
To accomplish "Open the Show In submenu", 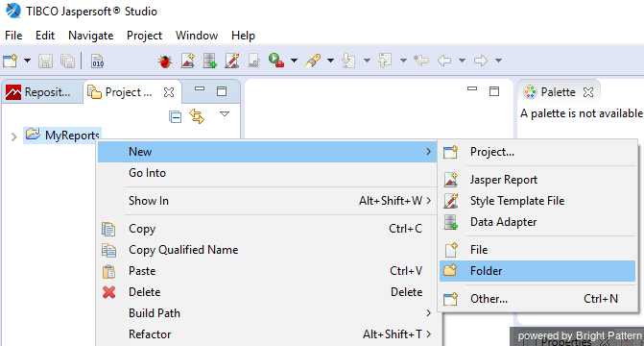I will point(267,201).
